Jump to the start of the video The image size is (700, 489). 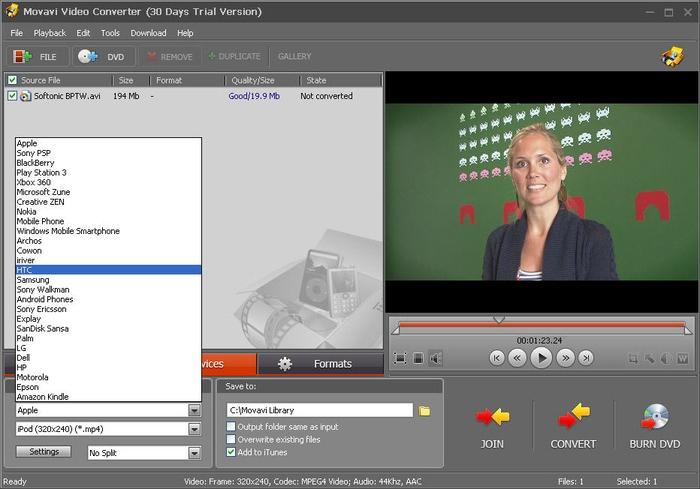pyautogui.click(x=496, y=358)
